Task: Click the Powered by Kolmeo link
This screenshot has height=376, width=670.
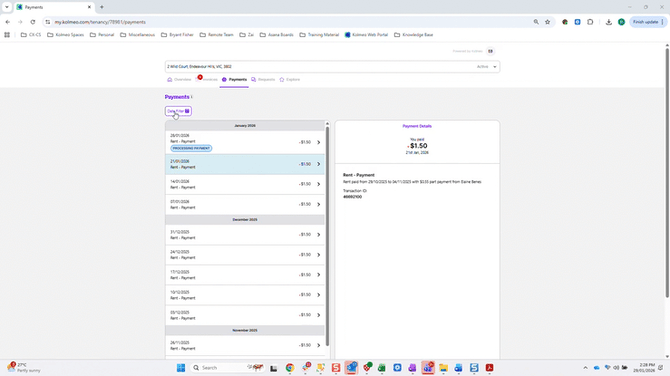Action: click(x=467, y=51)
